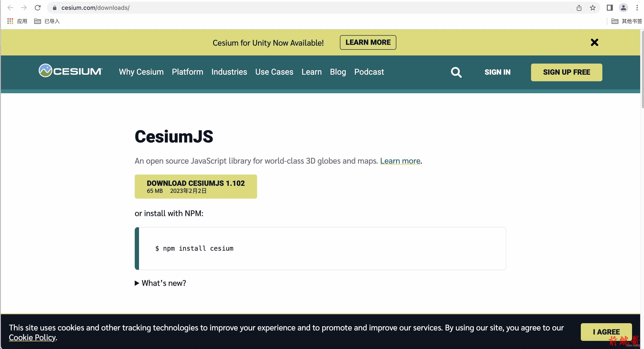Open Chrome three-dot menu
Image resolution: width=644 pixels, height=349 pixels.
(x=637, y=8)
